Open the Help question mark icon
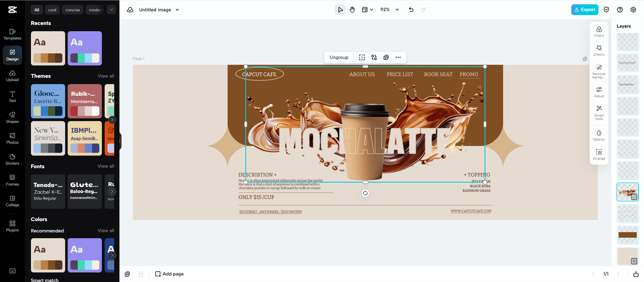This screenshot has height=282, width=644. tap(620, 10)
